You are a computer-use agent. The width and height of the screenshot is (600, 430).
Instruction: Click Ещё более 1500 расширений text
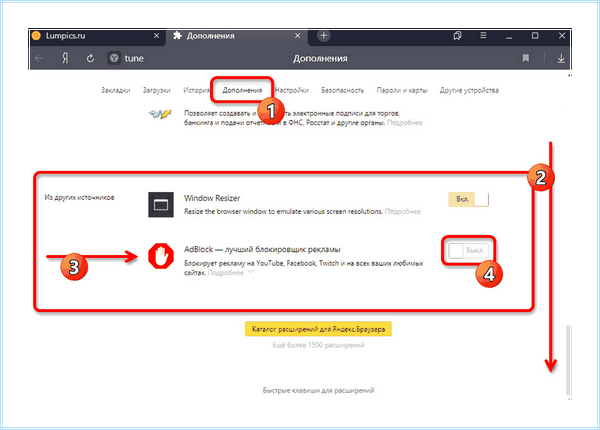(318, 345)
